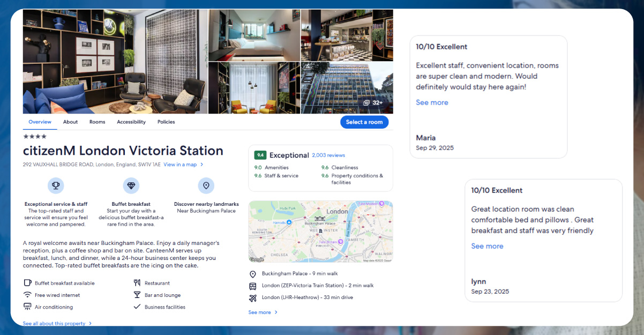The height and width of the screenshot is (335, 644).
Task: Open the London map preview
Action: (x=320, y=232)
